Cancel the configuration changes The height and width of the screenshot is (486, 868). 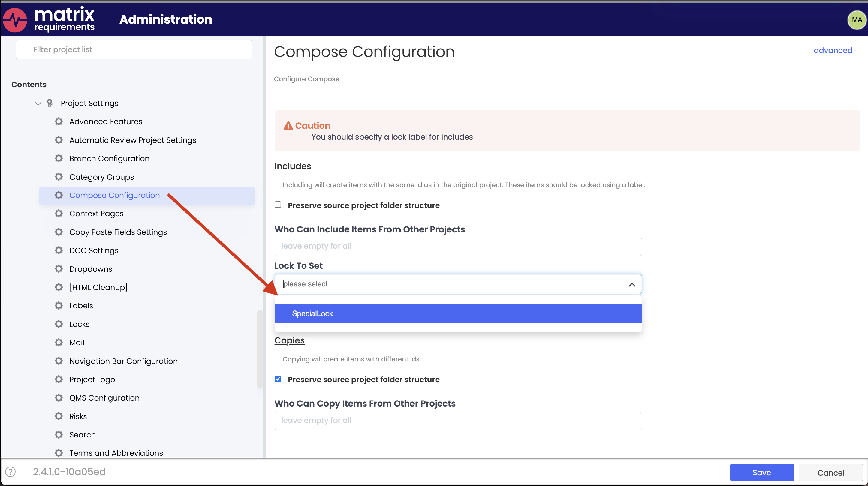[830, 472]
